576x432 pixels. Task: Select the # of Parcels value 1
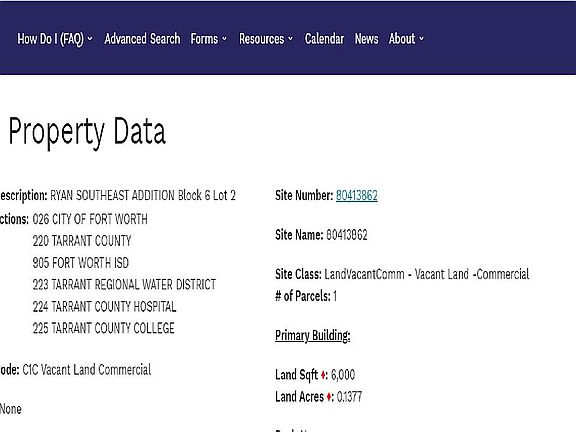coord(335,296)
